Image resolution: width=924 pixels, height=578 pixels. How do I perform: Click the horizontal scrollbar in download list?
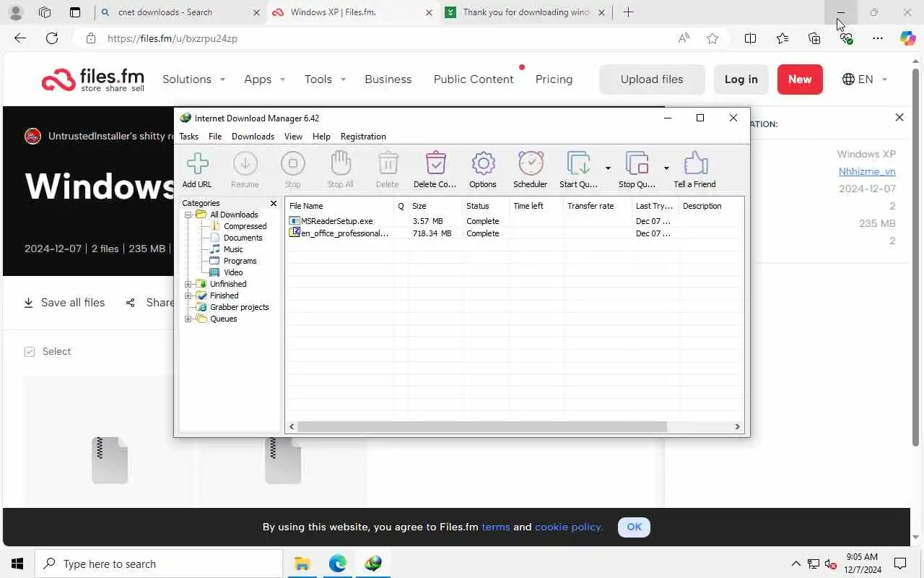click(482, 427)
